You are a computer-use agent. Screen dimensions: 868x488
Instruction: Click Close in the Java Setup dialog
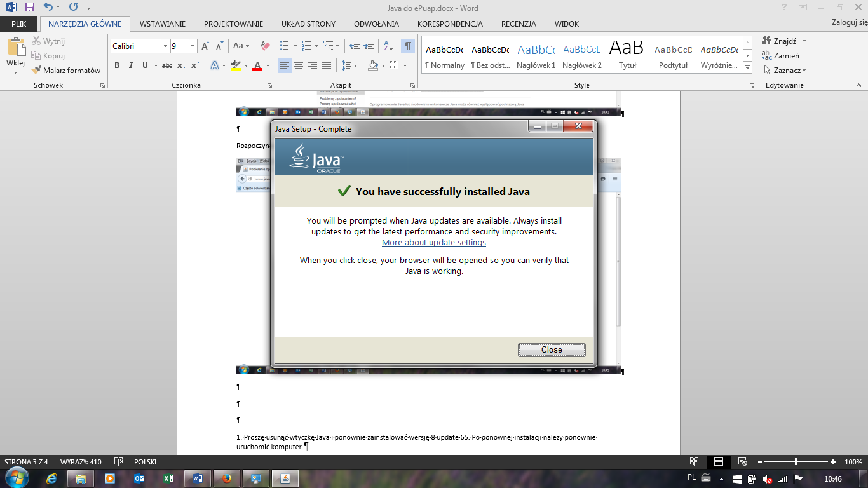click(552, 350)
